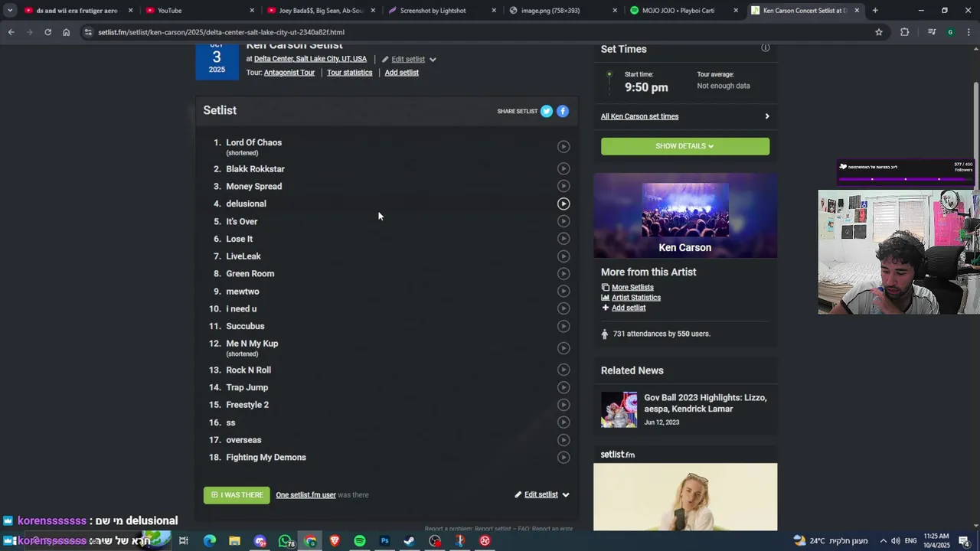Screen dimensions: 980x551
Task: Click the Add setlist link near tour
Action: [x=402, y=73]
